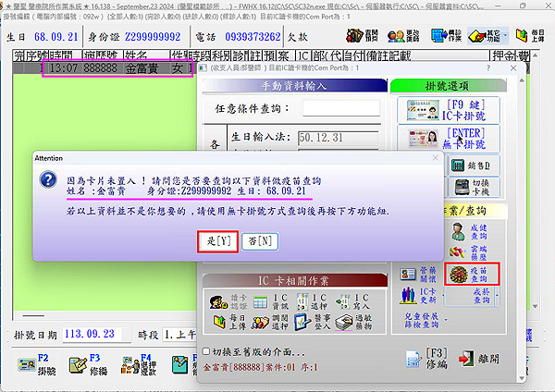Click 否[N] in the Attention dialog
555x392 pixels.
pos(264,240)
